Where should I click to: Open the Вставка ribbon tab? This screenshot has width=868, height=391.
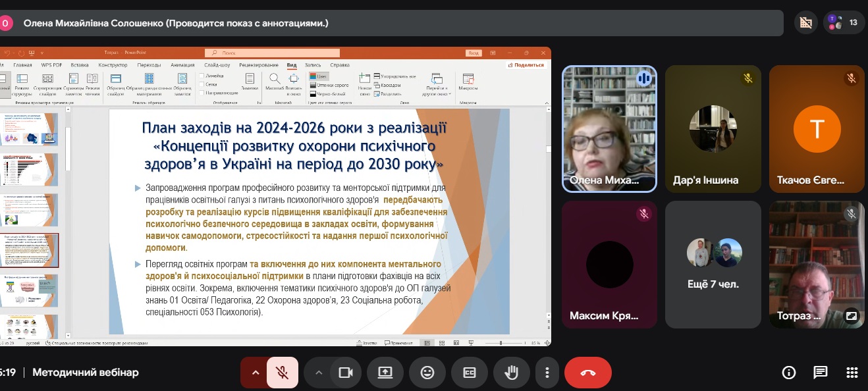click(x=80, y=65)
